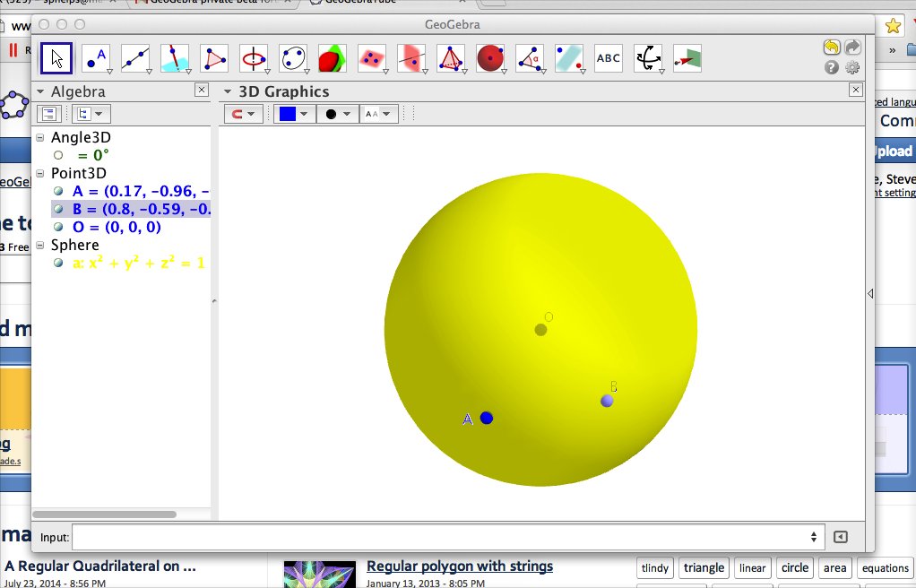Toggle visibility of point O
This screenshot has width=916, height=588.
pos(58,227)
